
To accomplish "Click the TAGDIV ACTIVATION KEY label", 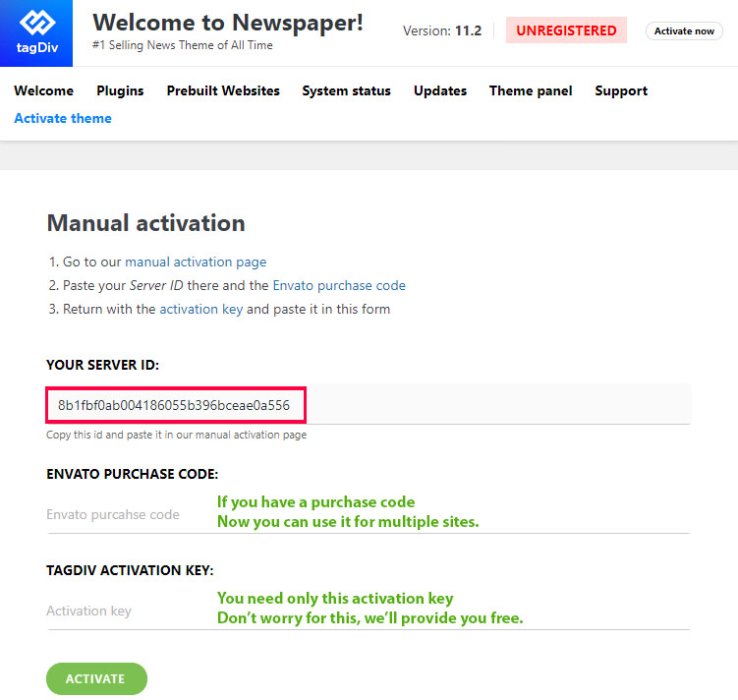I will click(x=130, y=570).
